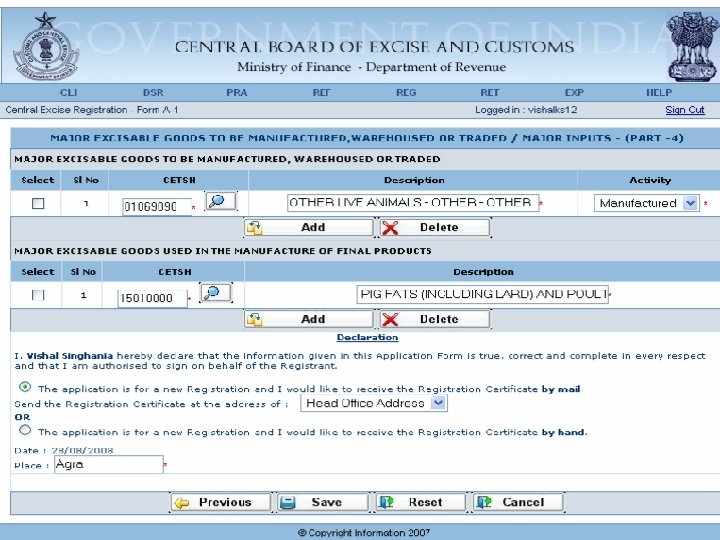Add a row to major inputs table
Viewport: 720px width, 540px height.
point(309,319)
